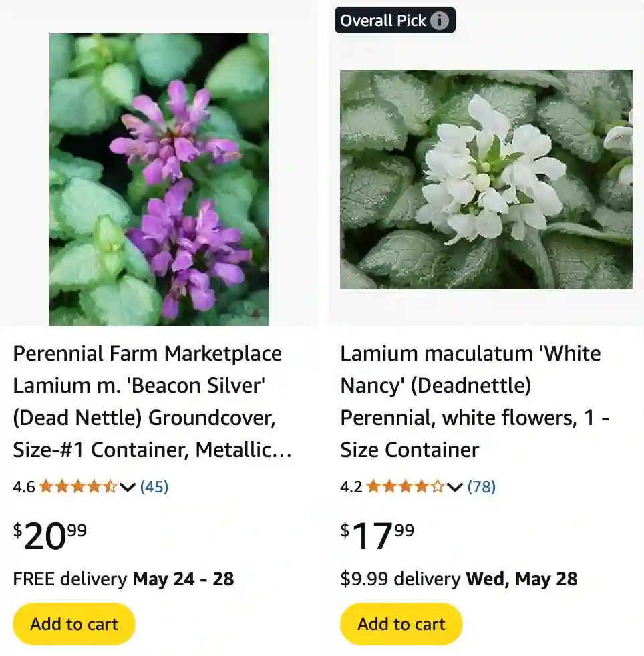644x656 pixels.
Task: Click the FREE delivery May 24 - 28 text
Action: click(123, 579)
